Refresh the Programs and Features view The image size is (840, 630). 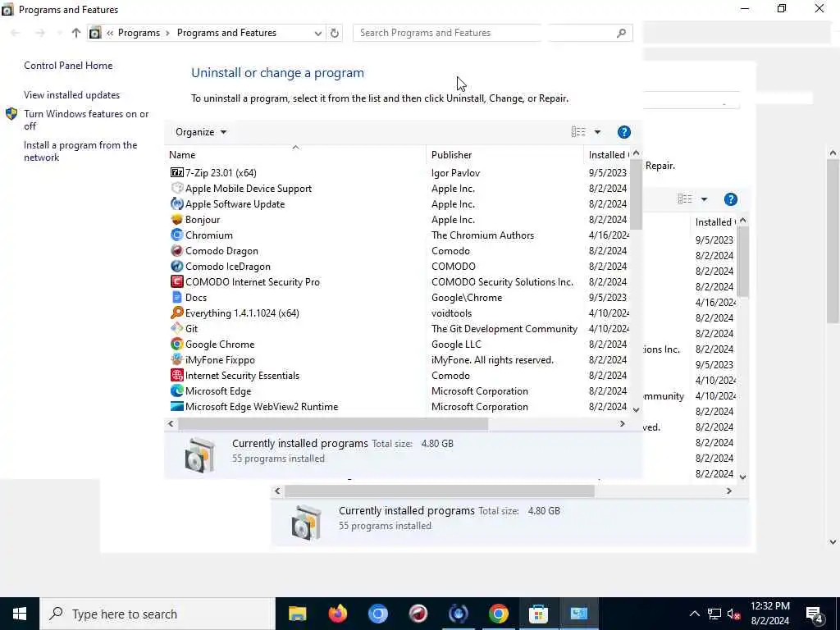(335, 33)
